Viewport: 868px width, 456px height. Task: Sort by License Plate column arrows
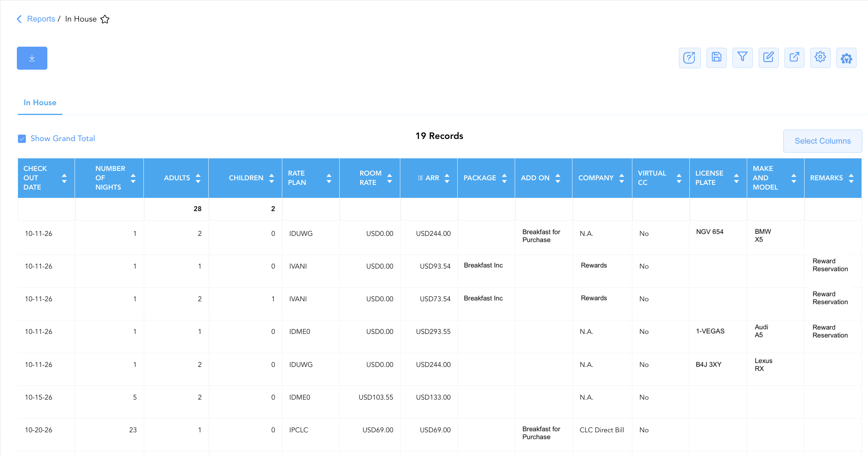pyautogui.click(x=736, y=178)
